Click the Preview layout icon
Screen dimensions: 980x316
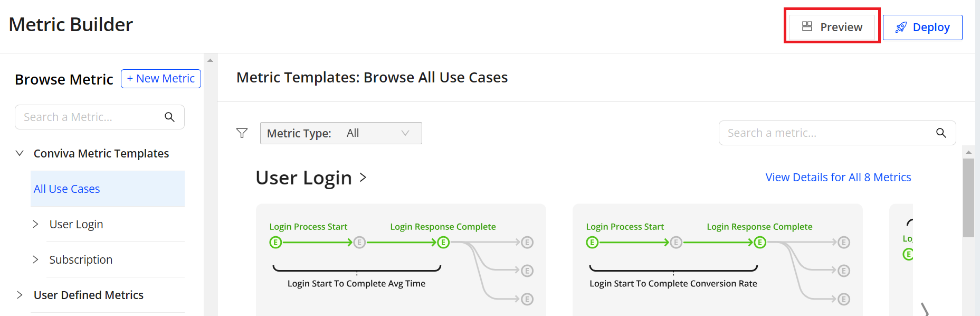807,26
